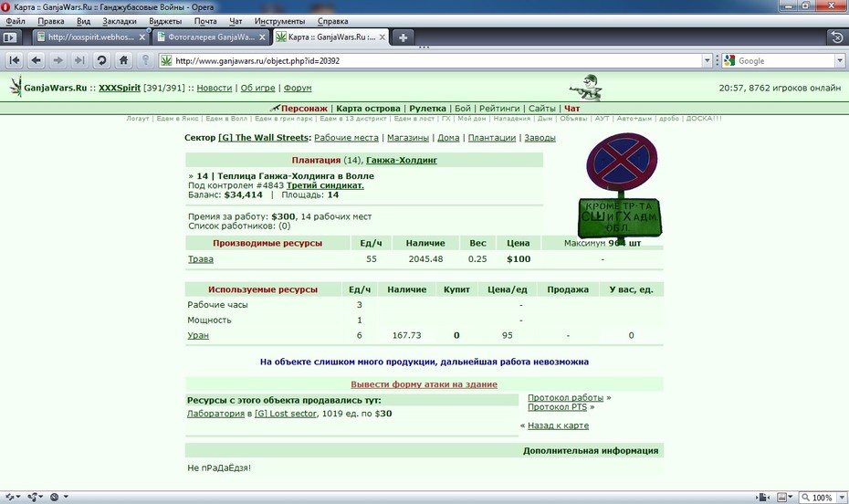Click the password wand key icon
Screen dimensions: 849x504
click(x=145, y=60)
